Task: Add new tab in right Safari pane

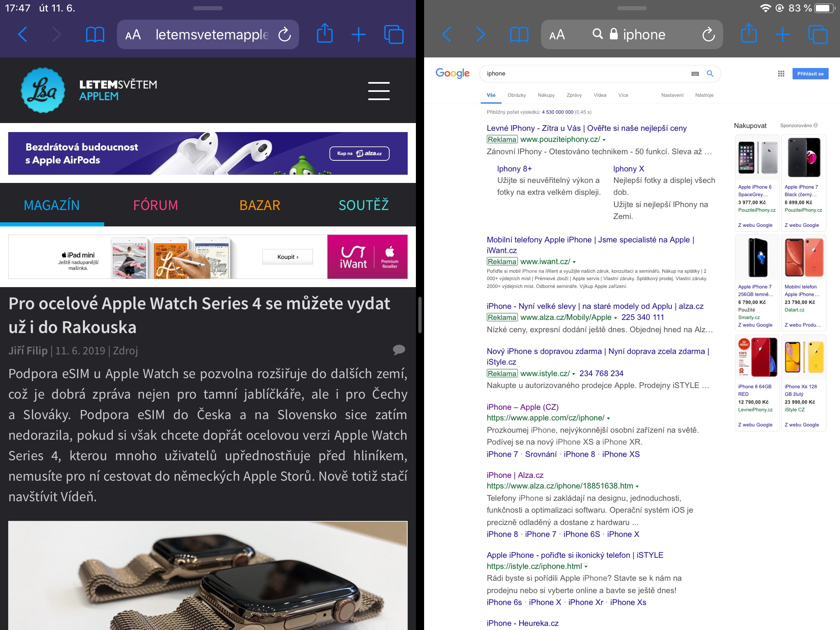Action: 783,34
